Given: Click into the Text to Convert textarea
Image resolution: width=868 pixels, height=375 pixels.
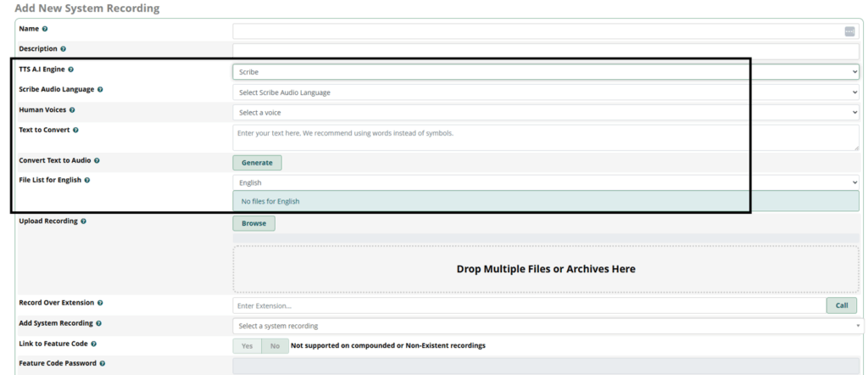Looking at the screenshot, I should 546,137.
